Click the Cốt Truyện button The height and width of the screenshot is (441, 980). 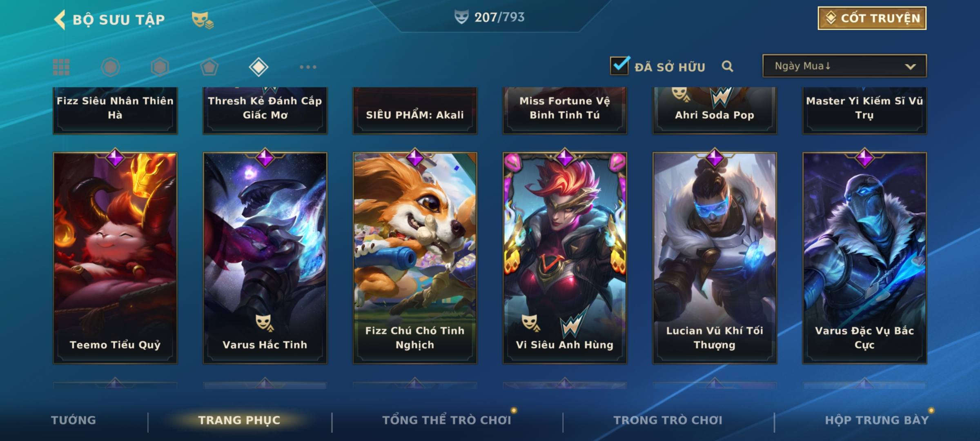click(872, 18)
